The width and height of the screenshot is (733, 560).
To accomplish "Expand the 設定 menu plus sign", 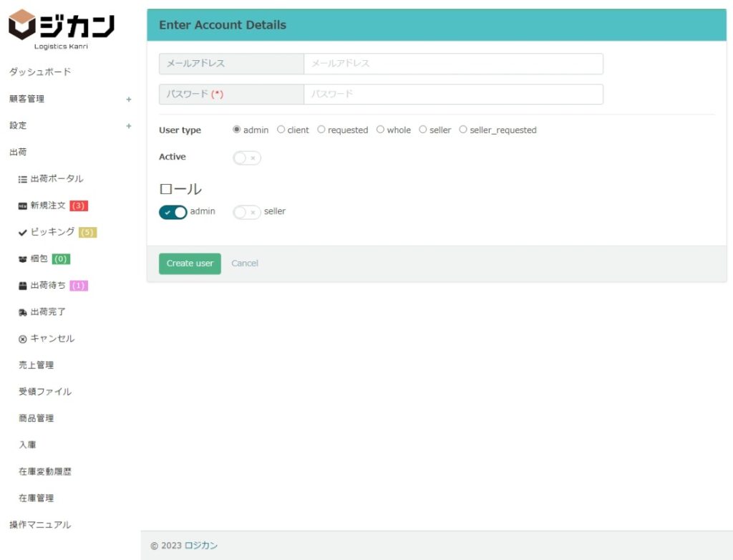I will 129,126.
